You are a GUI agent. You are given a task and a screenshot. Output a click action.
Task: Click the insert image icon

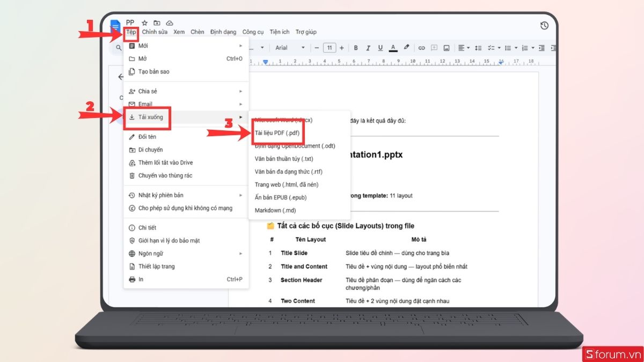pos(447,47)
